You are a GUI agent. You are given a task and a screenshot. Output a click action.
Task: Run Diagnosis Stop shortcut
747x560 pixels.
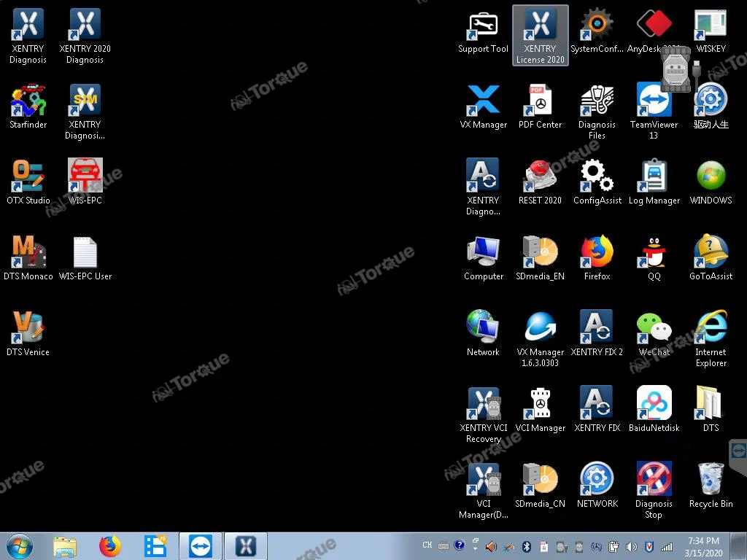pyautogui.click(x=654, y=490)
